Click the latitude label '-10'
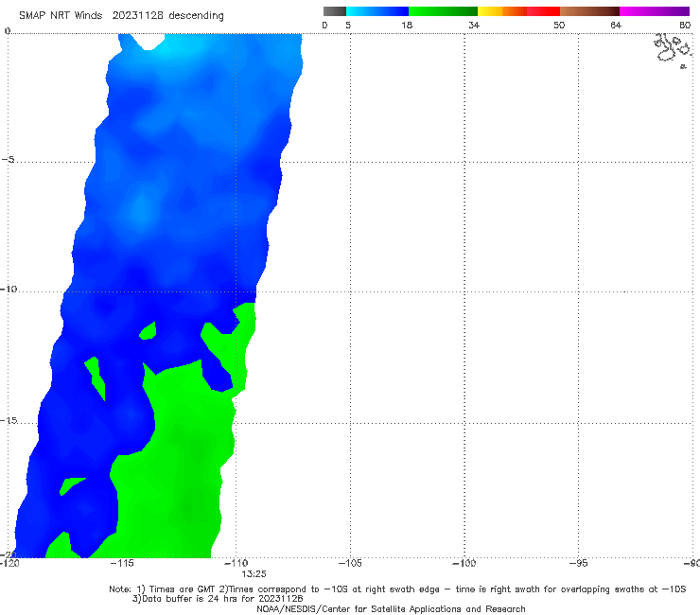Image resolution: width=700 pixels, height=615 pixels. tap(9, 289)
